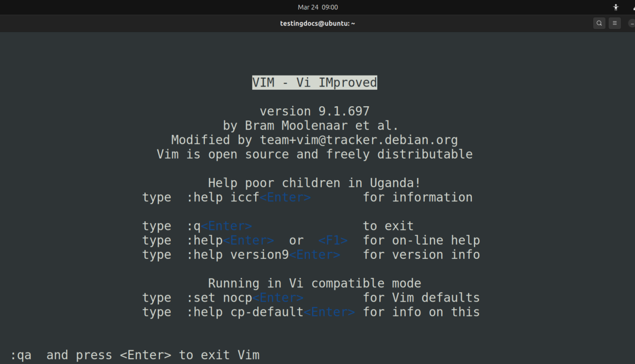Open the terminal hamburger menu
Image resolution: width=635 pixels, height=364 pixels.
pyautogui.click(x=614, y=24)
